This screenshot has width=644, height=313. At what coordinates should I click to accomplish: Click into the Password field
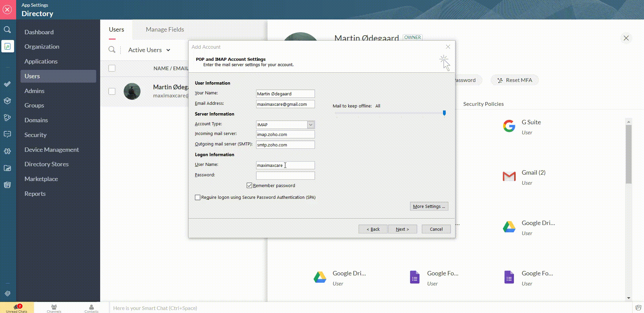pyautogui.click(x=285, y=176)
